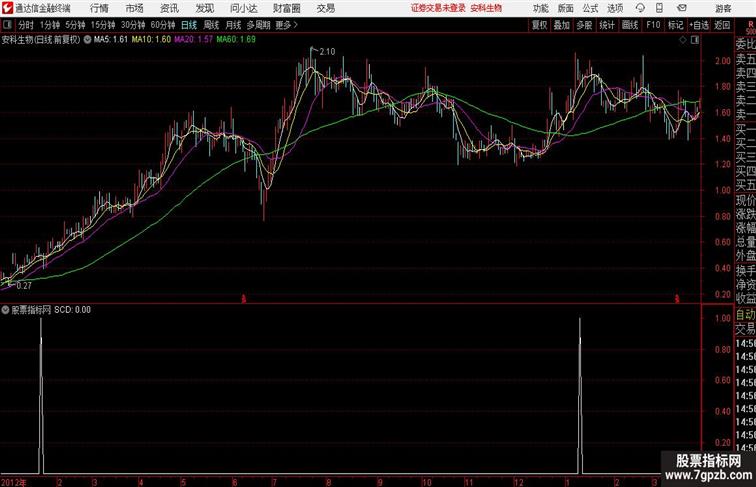This screenshot has height=487, width=756.
Task: Open the 问小达 menu
Action: [243, 8]
